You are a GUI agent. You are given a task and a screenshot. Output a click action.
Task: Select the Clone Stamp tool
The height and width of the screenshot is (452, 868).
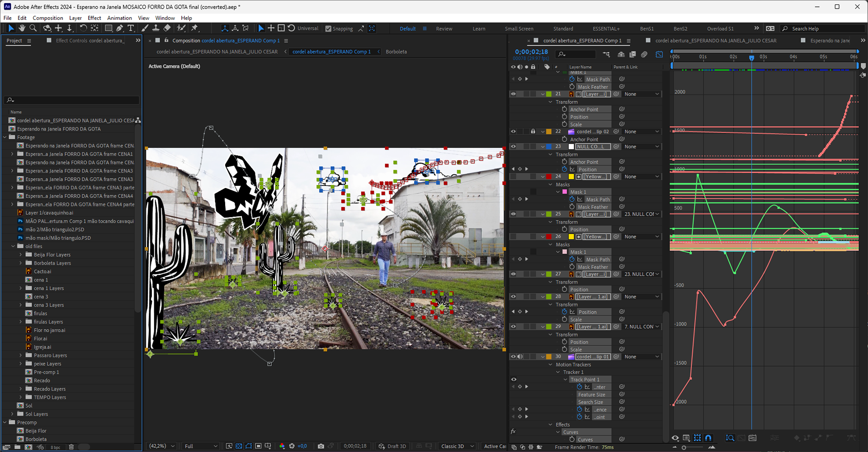tap(156, 28)
